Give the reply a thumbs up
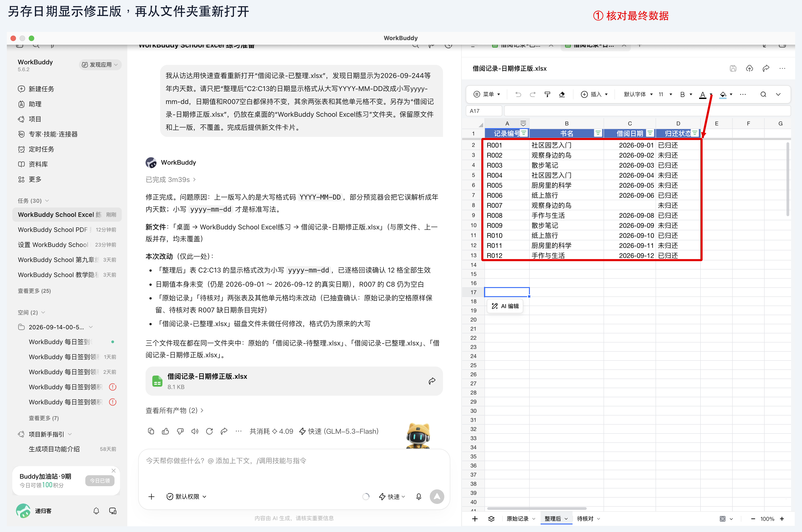Image resolution: width=802 pixels, height=532 pixels. pos(166,431)
